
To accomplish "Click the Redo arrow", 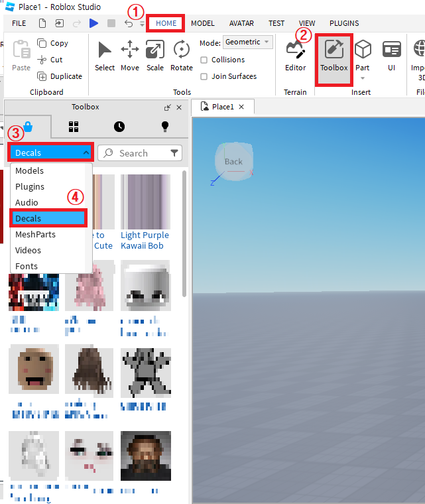I will pyautogui.click(x=77, y=23).
